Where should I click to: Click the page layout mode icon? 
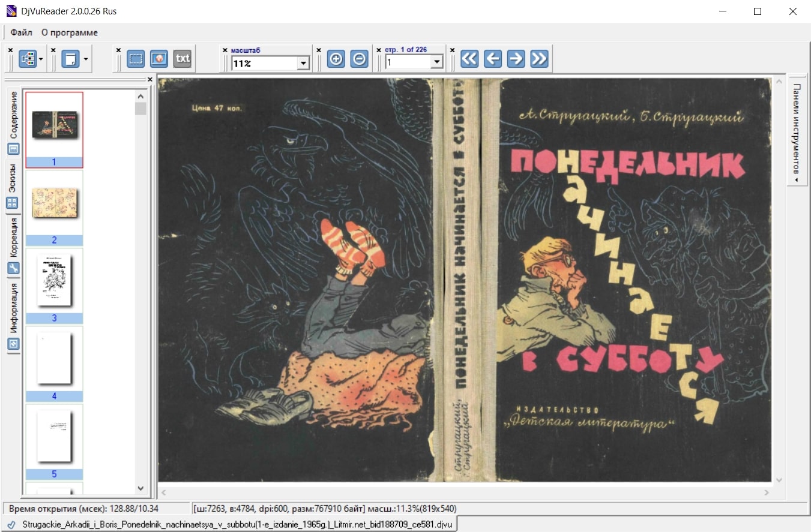[28, 59]
